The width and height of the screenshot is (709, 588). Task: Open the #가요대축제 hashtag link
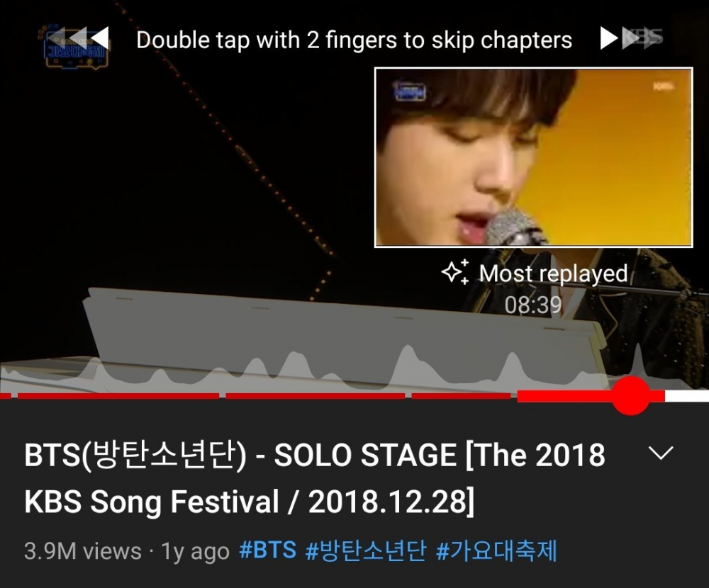496,550
